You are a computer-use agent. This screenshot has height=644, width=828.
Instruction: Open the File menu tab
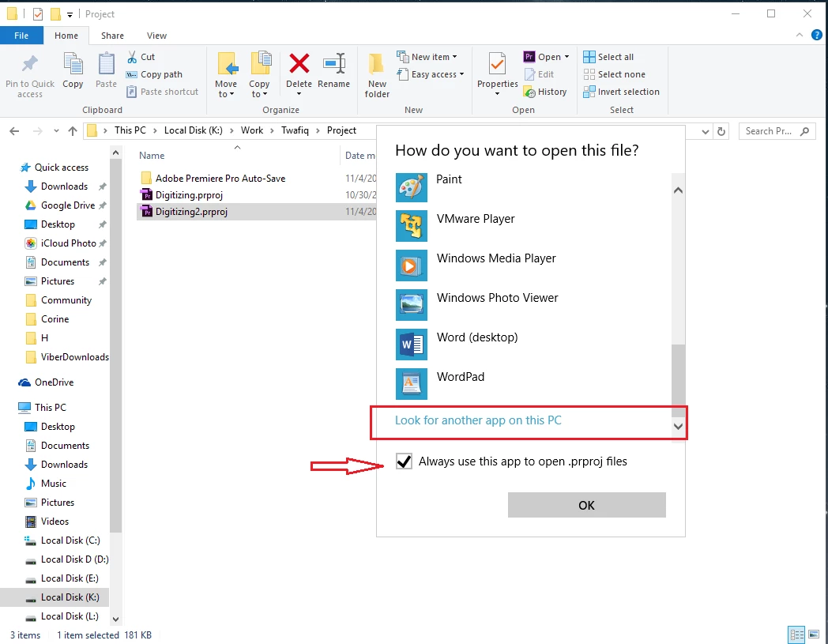pos(21,36)
